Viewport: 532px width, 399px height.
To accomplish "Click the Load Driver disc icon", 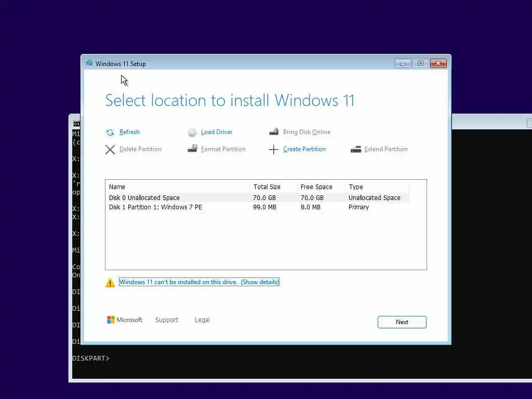I will [x=192, y=132].
